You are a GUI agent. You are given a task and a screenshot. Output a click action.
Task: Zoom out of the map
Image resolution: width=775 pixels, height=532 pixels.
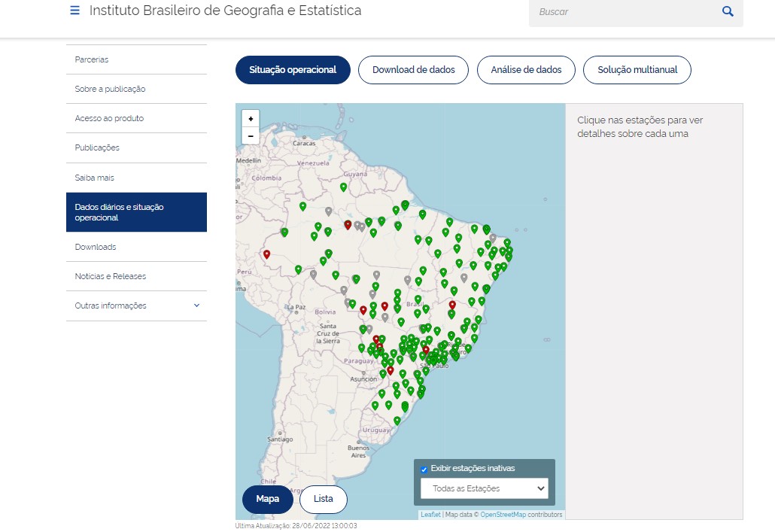(251, 136)
